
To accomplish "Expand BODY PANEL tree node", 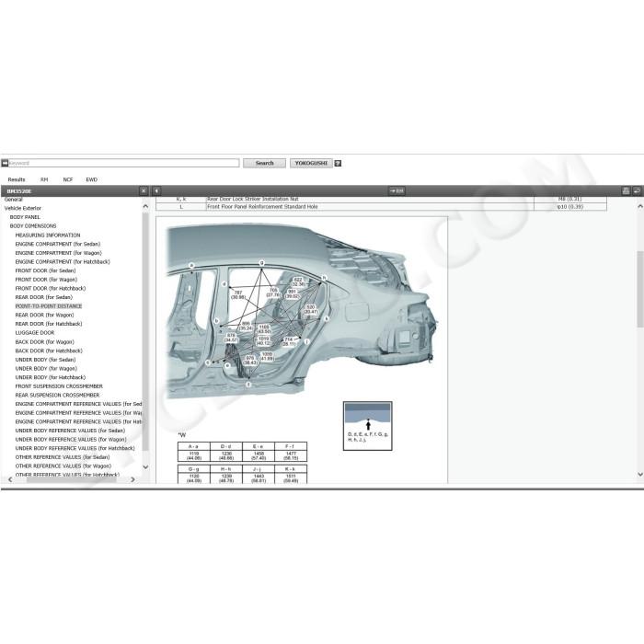I will 25,217.
